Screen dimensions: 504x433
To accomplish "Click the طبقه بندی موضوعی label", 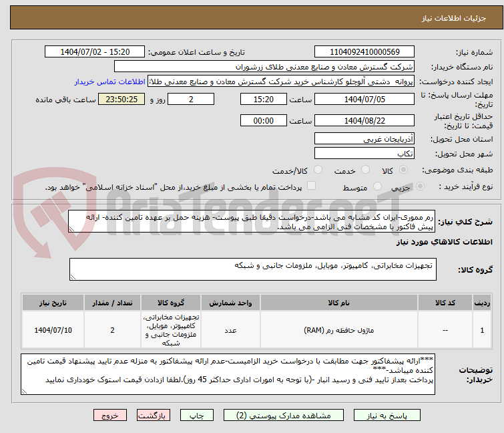I will coord(457,170).
